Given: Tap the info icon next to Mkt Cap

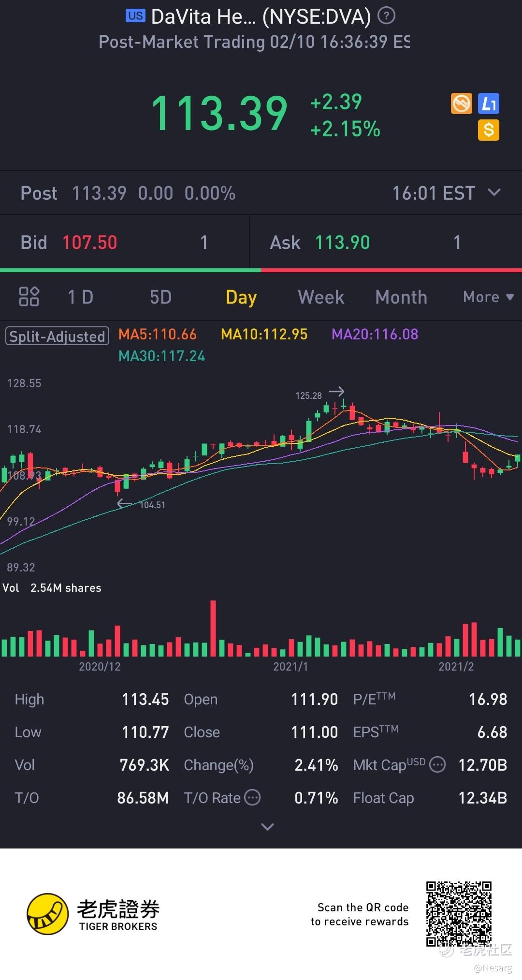Looking at the screenshot, I should 437,764.
